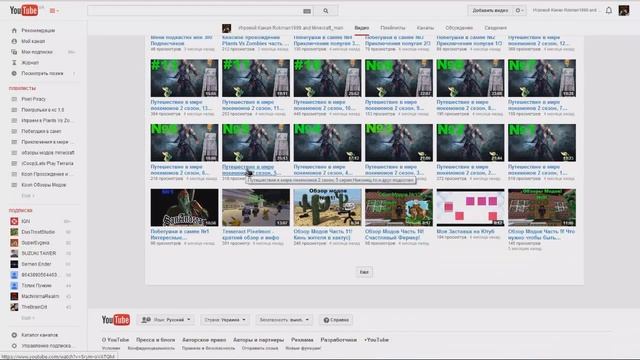Open Мои подписки in the sidebar
The image size is (640, 360).
pyautogui.click(x=37, y=52)
